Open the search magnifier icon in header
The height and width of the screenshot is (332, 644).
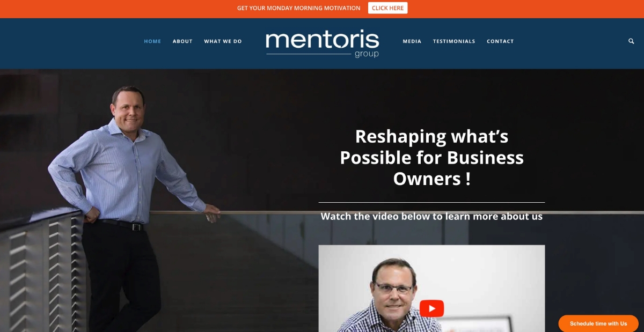tap(631, 41)
